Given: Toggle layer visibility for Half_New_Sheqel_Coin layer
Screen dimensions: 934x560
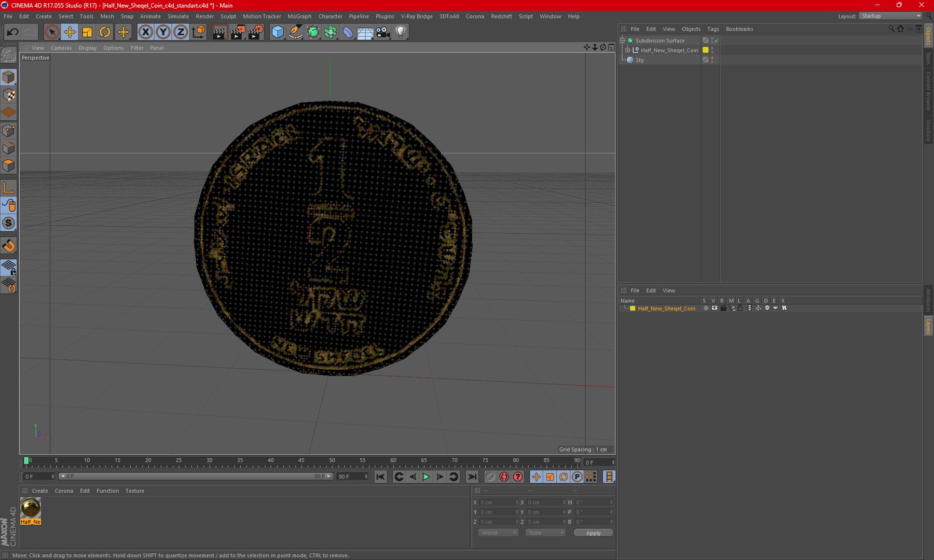Looking at the screenshot, I should 715,308.
